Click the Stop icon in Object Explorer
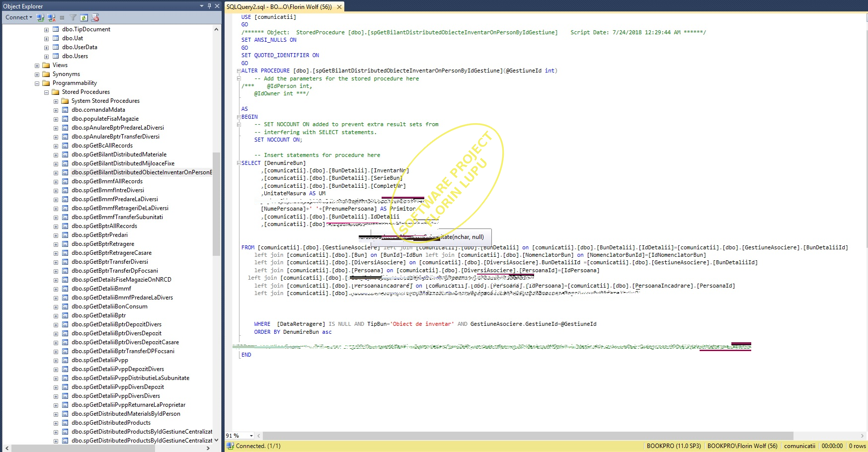Image resolution: width=868 pixels, height=452 pixels. 62,17
